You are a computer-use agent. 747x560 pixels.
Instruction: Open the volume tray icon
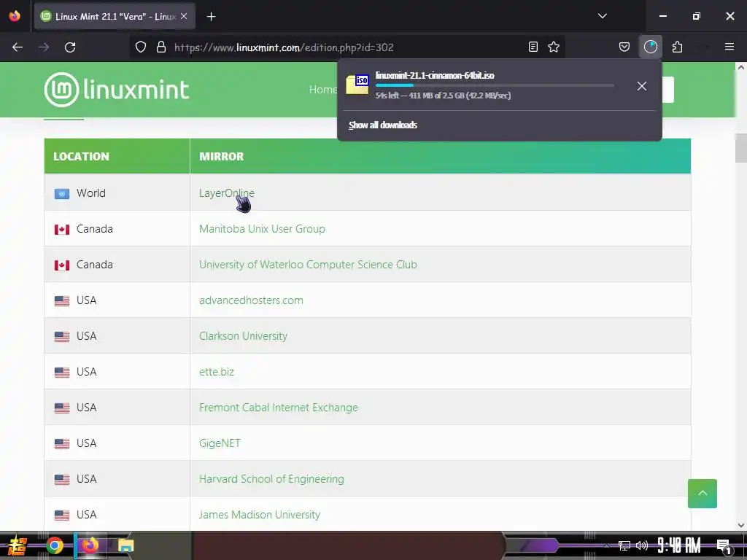642,545
